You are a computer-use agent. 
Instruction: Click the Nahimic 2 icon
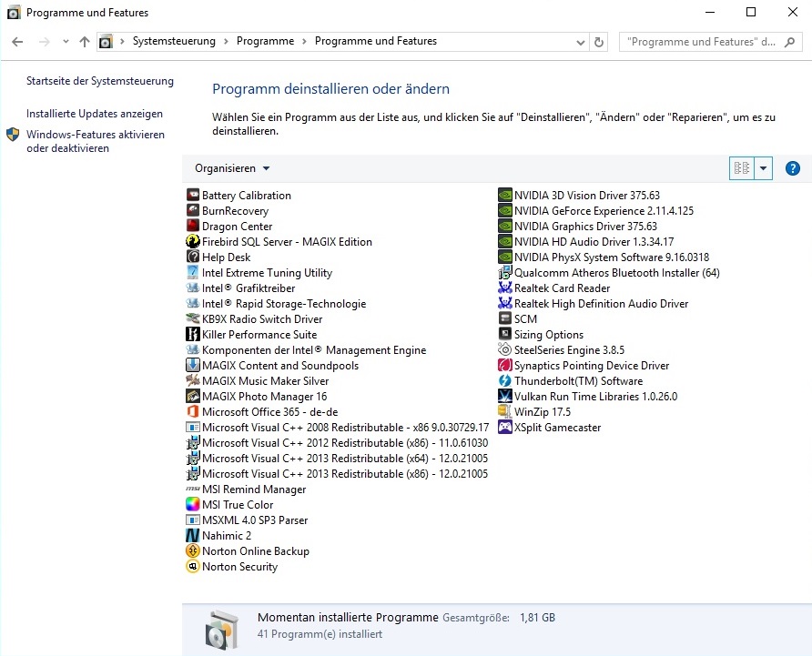(193, 535)
